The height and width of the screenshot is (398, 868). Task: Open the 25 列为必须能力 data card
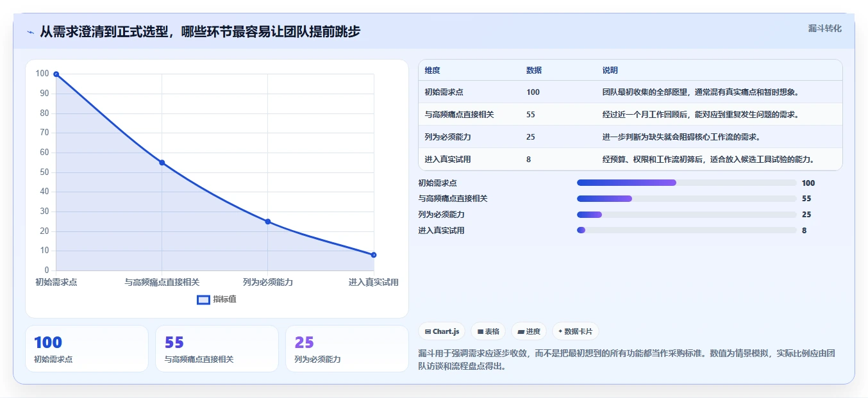tap(347, 349)
